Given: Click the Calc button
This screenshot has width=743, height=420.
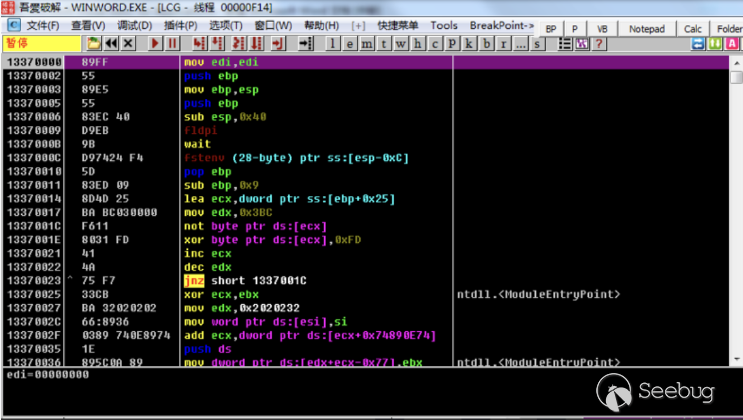Looking at the screenshot, I should pyautogui.click(x=692, y=29).
